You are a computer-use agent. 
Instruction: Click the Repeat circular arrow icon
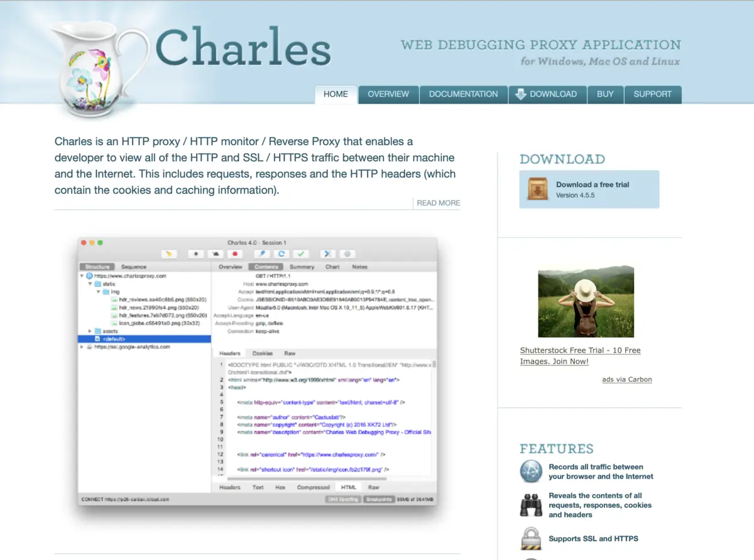click(282, 254)
